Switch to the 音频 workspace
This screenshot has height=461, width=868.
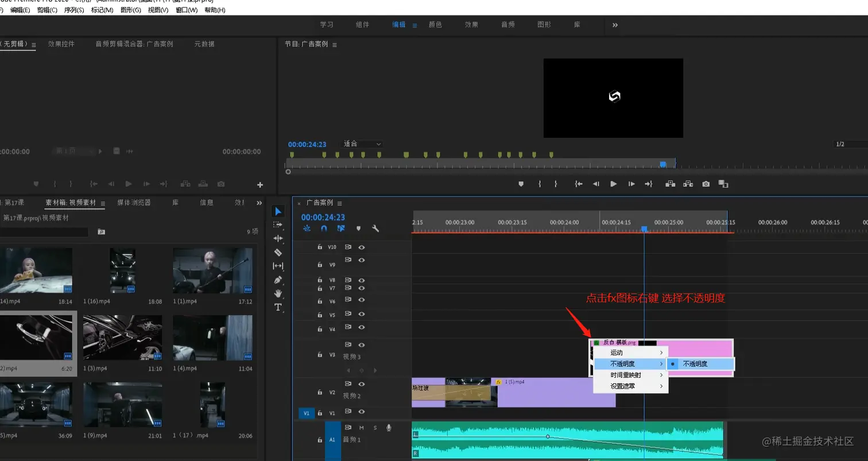tap(507, 25)
